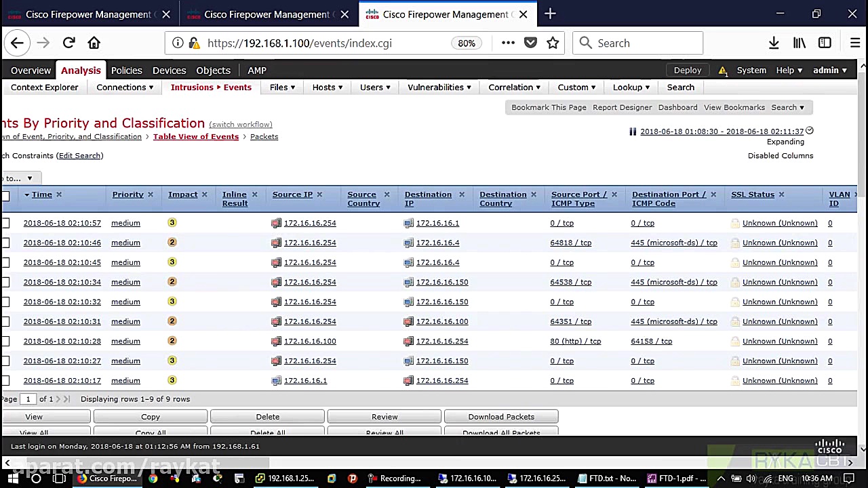This screenshot has width=868, height=488.
Task: Click the pause icon beside time range
Action: coord(633,131)
